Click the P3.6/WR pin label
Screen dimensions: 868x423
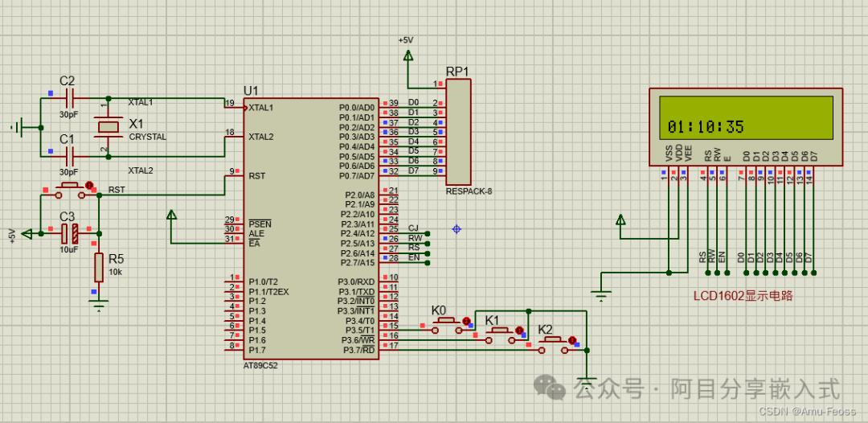tap(359, 340)
